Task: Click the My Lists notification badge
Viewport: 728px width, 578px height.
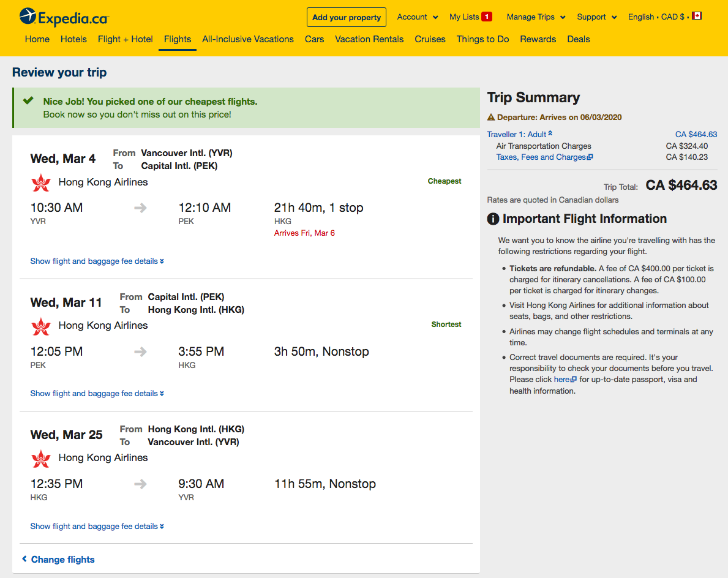Action: 487,17
